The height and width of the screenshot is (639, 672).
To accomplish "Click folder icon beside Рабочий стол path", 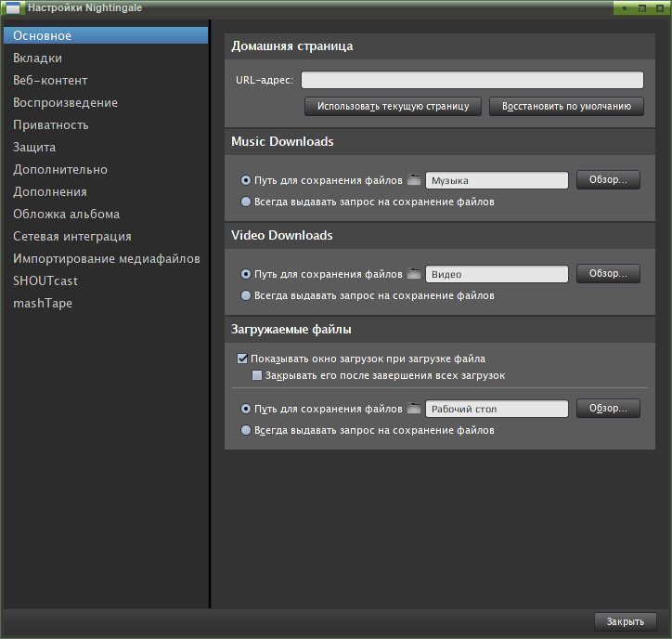I will pos(414,408).
